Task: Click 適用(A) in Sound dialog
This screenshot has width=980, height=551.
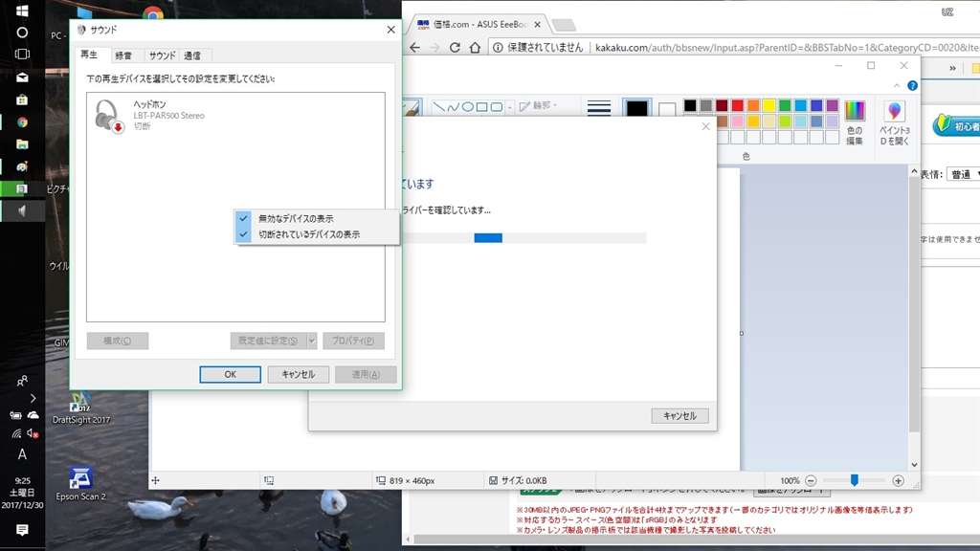Action: click(366, 374)
